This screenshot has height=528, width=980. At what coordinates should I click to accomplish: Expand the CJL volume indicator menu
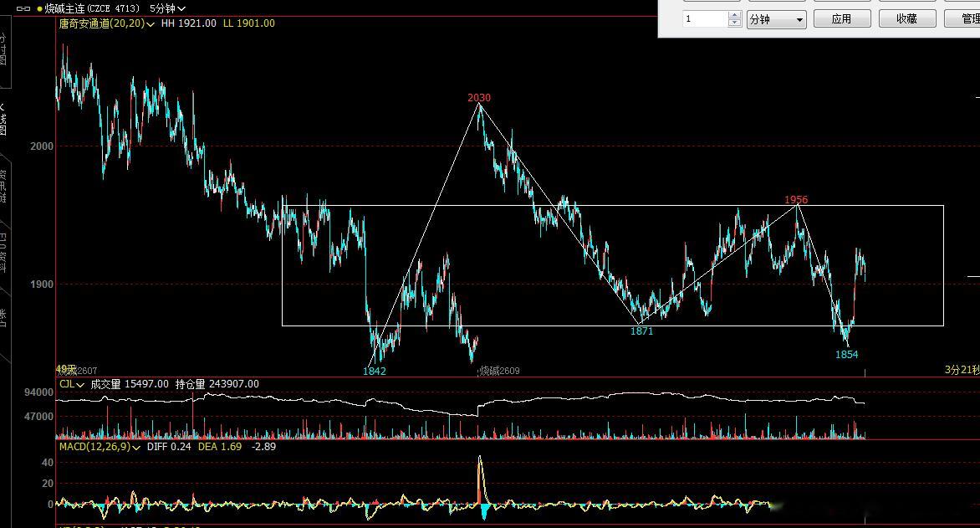[x=72, y=384]
